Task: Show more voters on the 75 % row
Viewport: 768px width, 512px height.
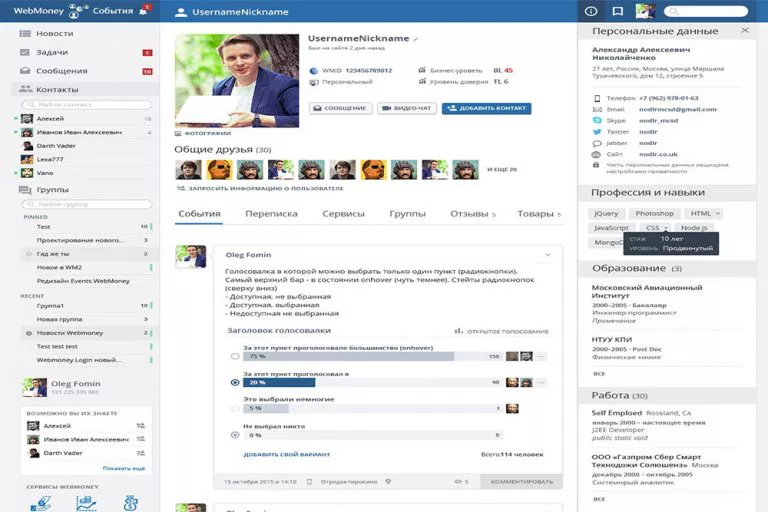Action: point(541,357)
